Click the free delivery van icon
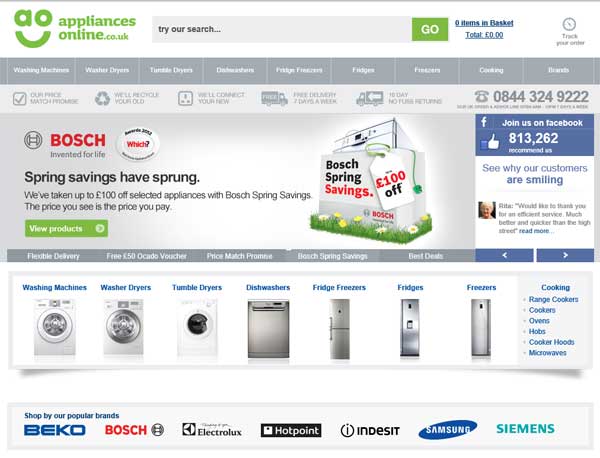The height and width of the screenshot is (458, 600). pos(274,98)
